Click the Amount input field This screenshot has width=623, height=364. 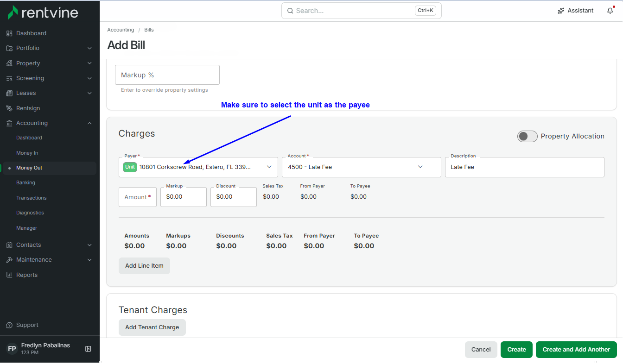pos(138,197)
